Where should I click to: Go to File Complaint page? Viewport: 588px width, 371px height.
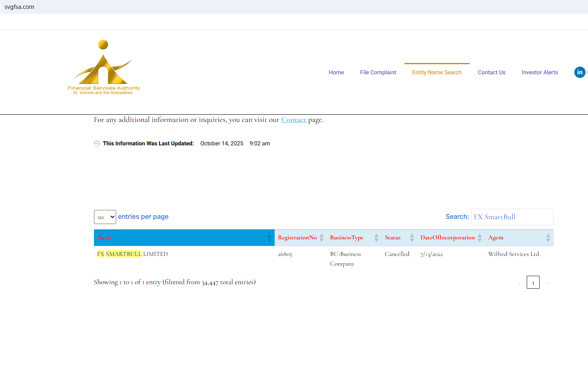click(x=378, y=73)
